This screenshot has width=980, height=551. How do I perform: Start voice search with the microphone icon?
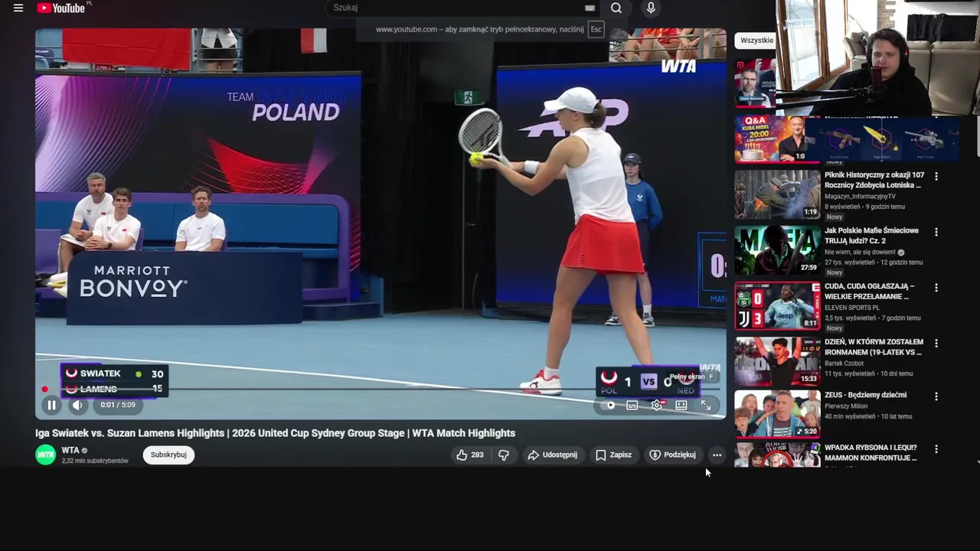pyautogui.click(x=651, y=8)
